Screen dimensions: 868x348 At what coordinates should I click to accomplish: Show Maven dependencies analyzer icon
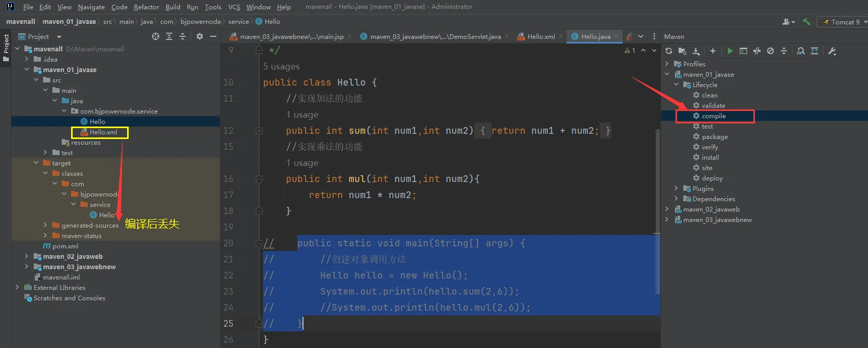801,51
